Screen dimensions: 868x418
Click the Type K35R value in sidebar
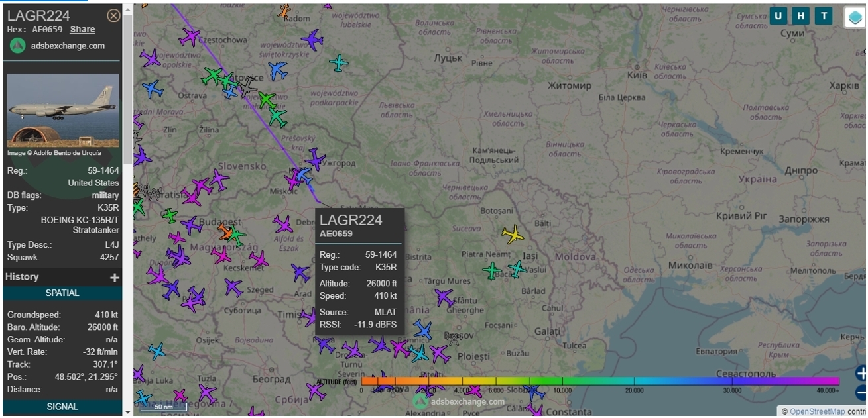point(109,207)
